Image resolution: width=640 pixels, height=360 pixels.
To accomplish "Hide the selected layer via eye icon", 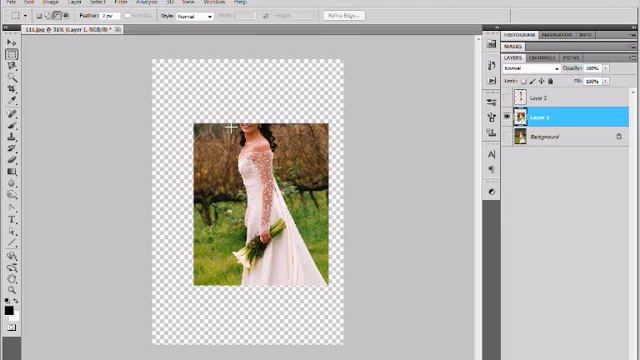I will pos(507,117).
